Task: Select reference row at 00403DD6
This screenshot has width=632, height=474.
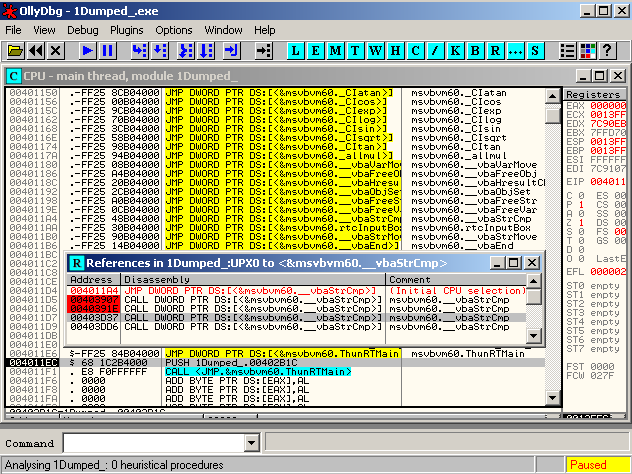Action: pyautogui.click(x=297, y=326)
